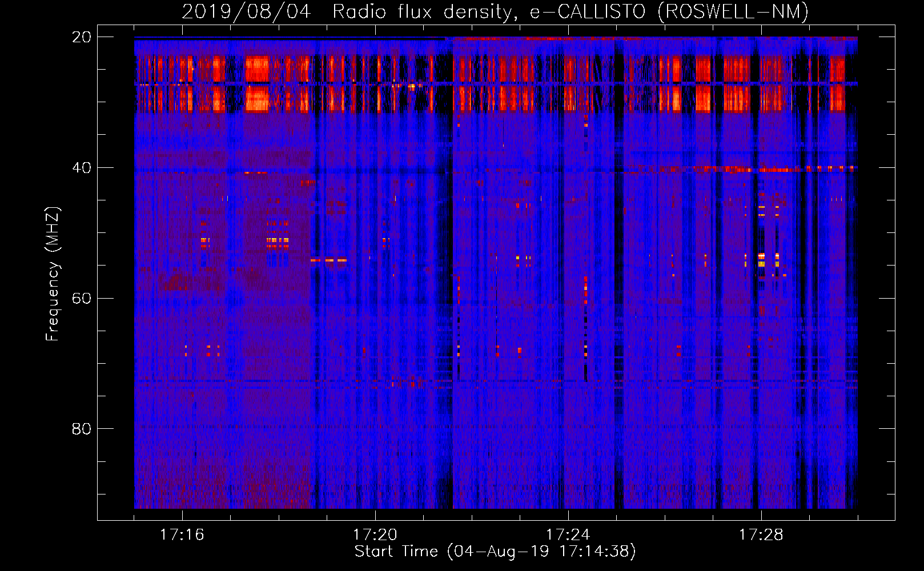Click the 17:20 time tick label
This screenshot has width=924, height=571.
point(375,535)
